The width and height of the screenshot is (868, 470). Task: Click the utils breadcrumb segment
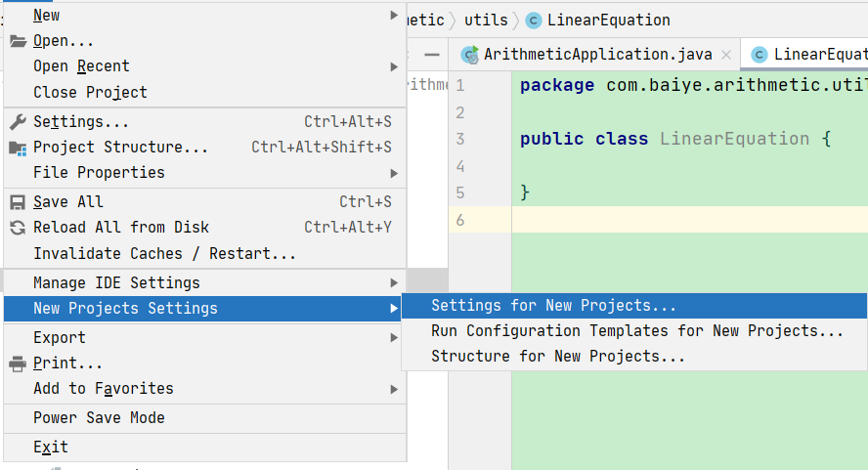[486, 20]
